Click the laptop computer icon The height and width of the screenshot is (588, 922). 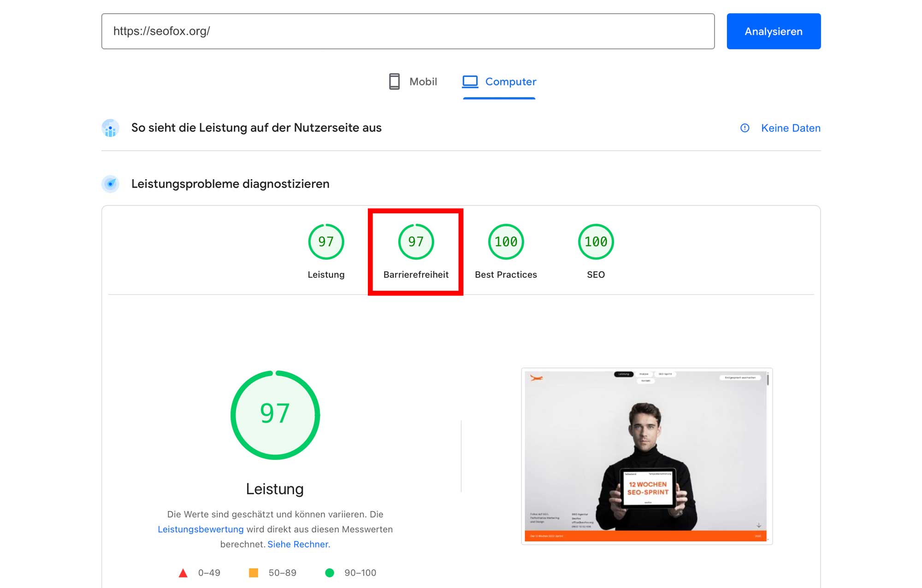coord(470,82)
